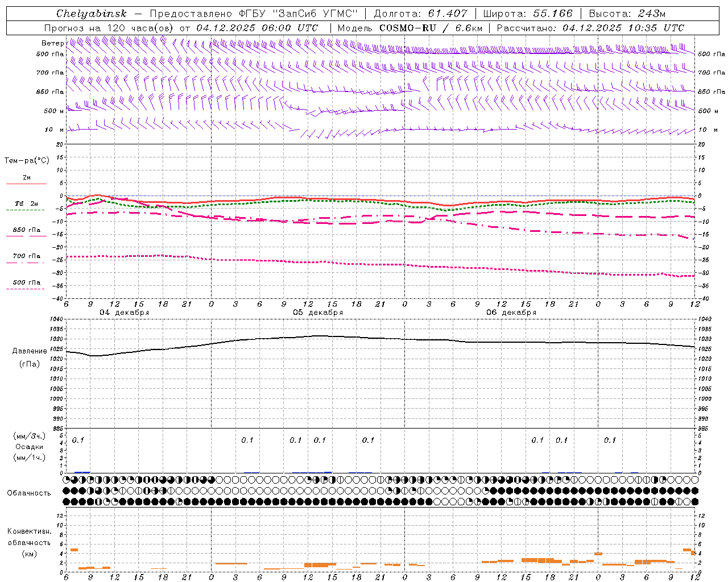Click red solid line sample under "2м" legend
Viewport: 728px width, 582px height.
tap(26, 184)
